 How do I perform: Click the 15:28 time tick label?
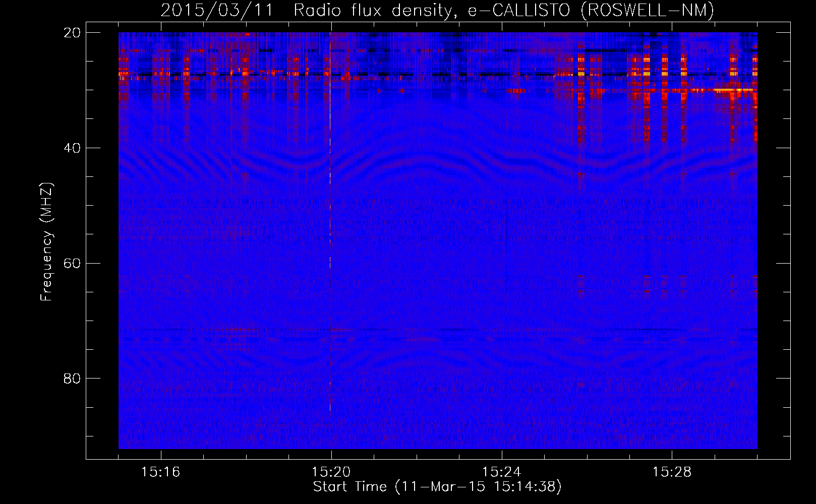coord(672,472)
